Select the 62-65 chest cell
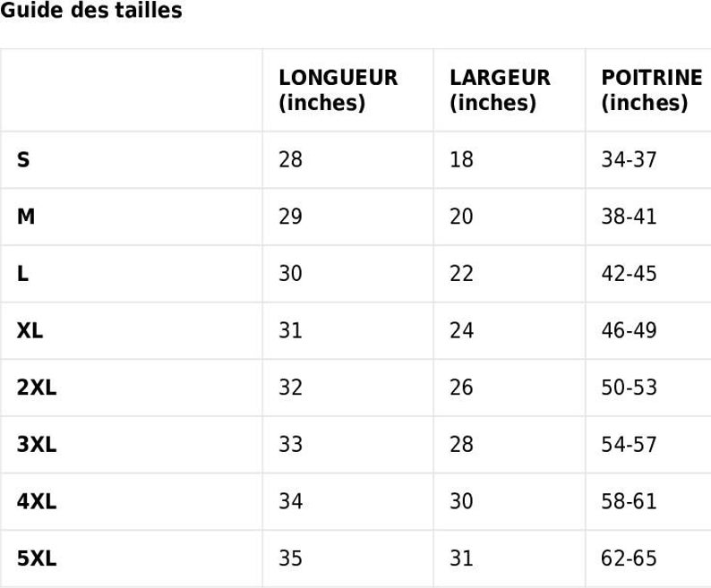 (x=629, y=558)
